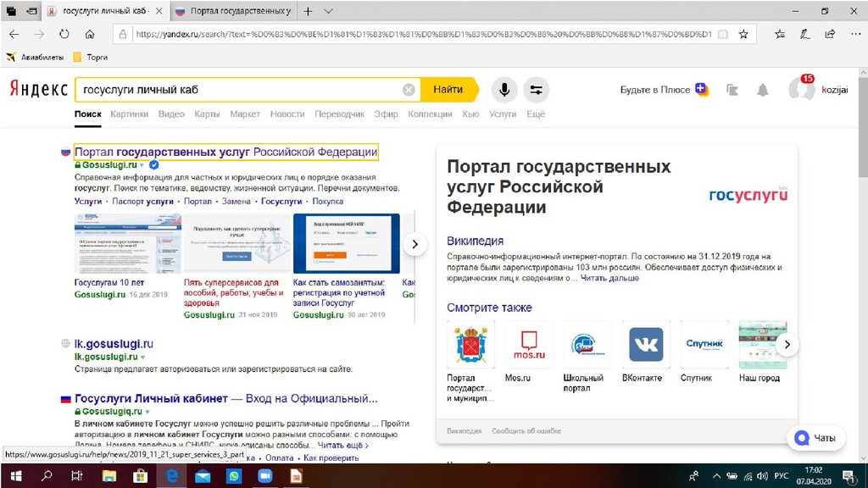Open the Чаты chat button
Screen dimensions: 868x488
pos(815,438)
